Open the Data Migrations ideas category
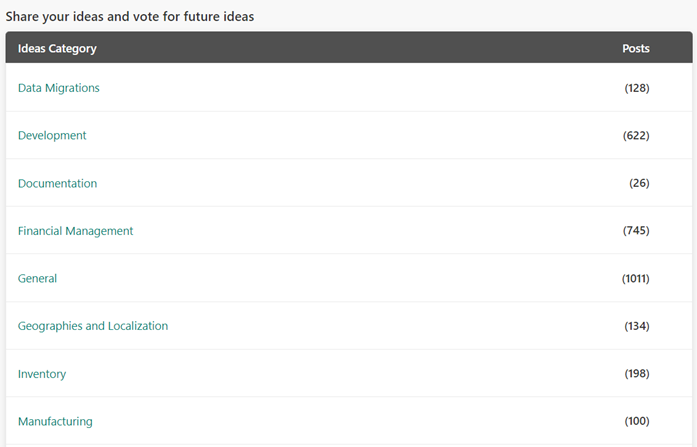Image resolution: width=697 pixels, height=447 pixels. pos(59,88)
